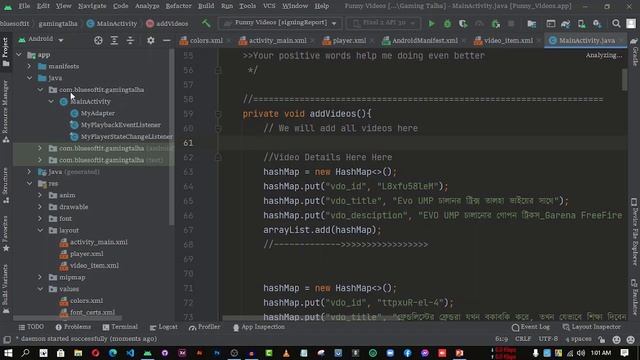Click the Make Project hammer icon
This screenshot has height=360, width=640.
(207, 23)
